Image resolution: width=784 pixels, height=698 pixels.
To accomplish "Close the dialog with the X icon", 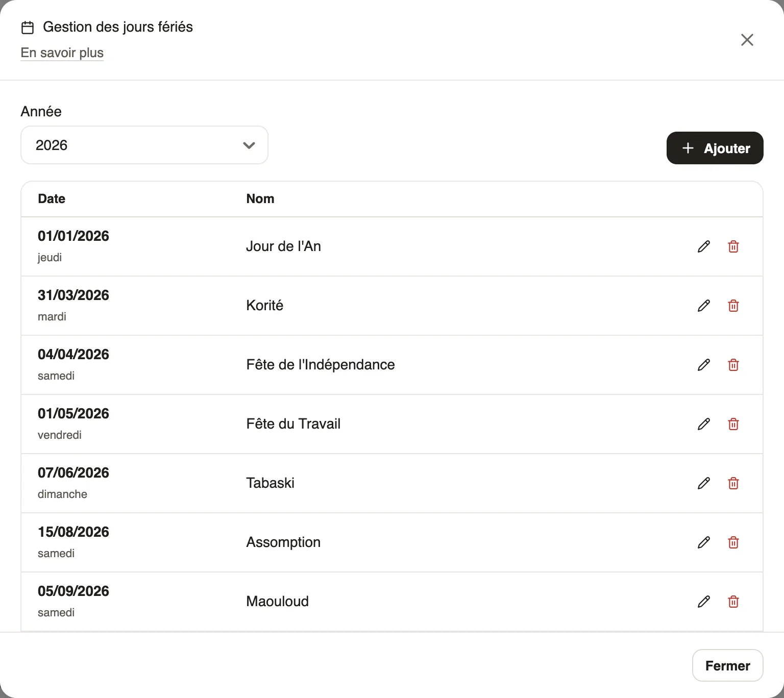I will click(x=747, y=40).
